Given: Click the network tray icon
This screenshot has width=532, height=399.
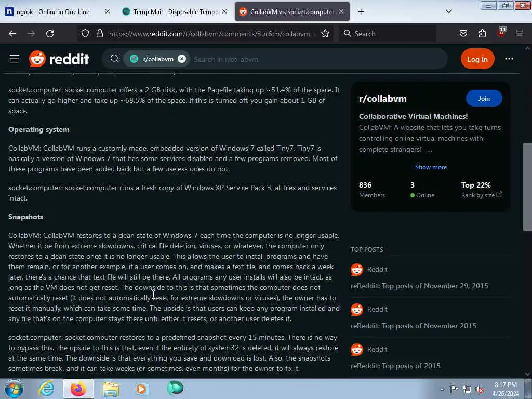Looking at the screenshot, I should (x=467, y=389).
